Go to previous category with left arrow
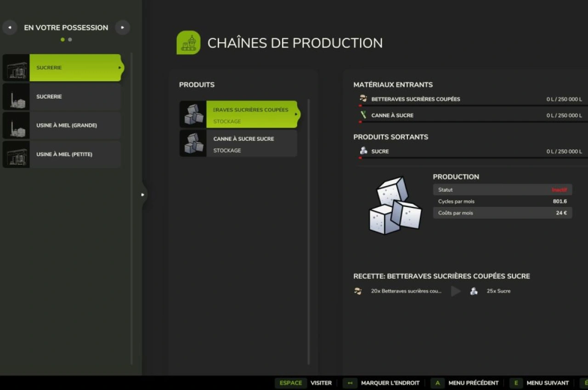Viewport: 588px width, 390px height. [x=10, y=28]
